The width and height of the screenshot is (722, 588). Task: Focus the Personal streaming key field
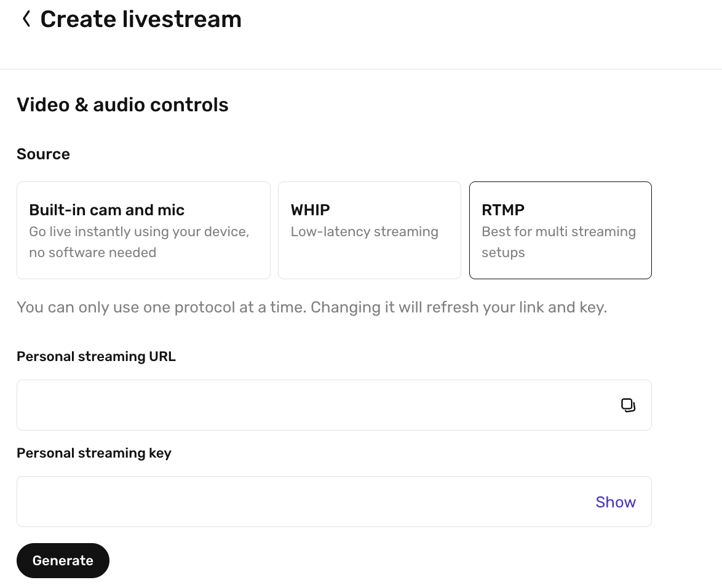(335, 501)
